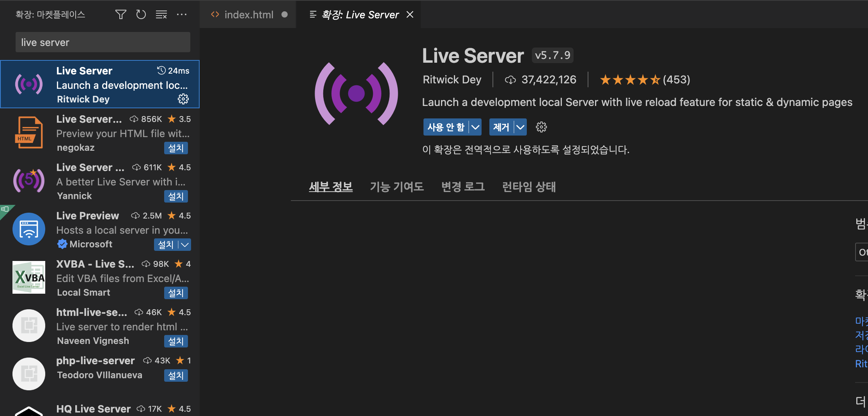
Task: Click the filter extensions funnel icon
Action: tap(121, 15)
